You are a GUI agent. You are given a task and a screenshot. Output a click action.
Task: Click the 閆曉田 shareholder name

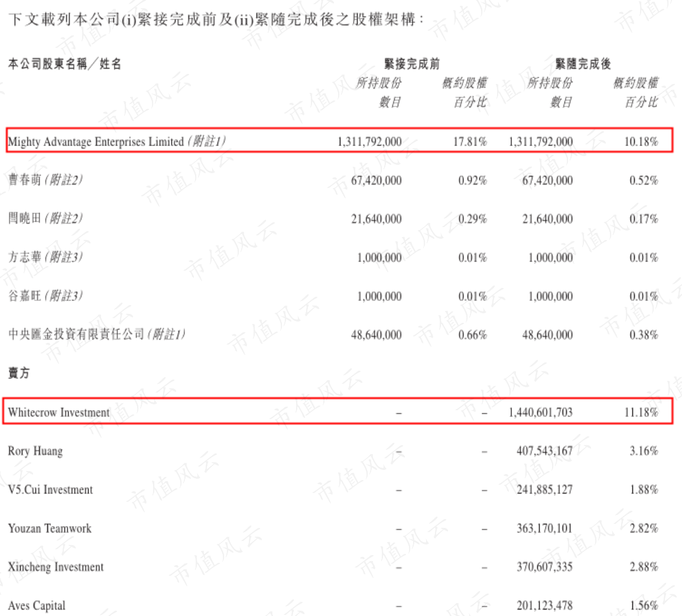tap(25, 218)
